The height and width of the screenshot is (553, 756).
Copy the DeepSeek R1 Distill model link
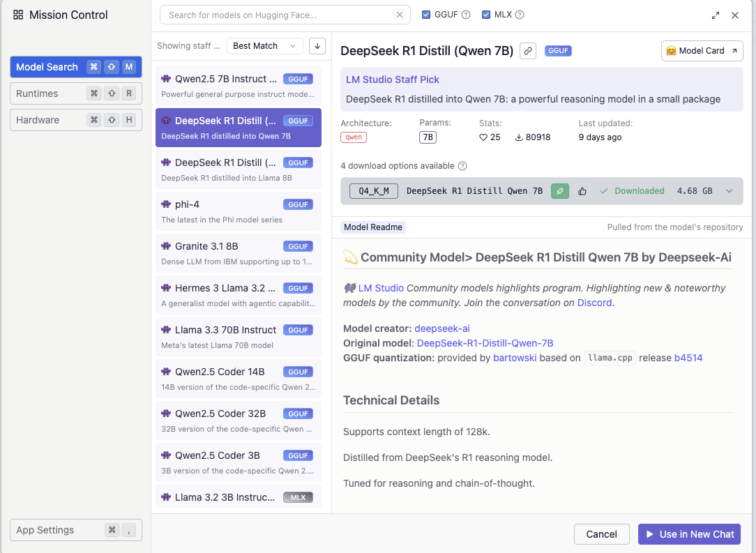pyautogui.click(x=528, y=51)
